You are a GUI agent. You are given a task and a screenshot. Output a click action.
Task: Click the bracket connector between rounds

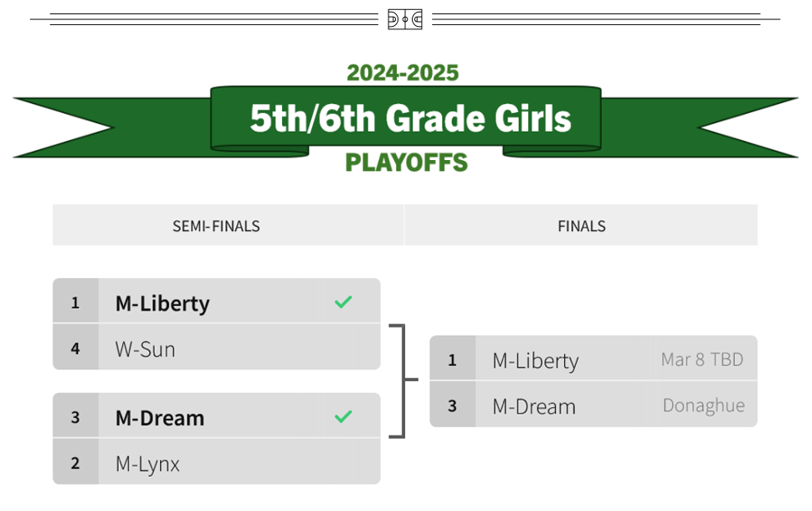pyautogui.click(x=403, y=380)
